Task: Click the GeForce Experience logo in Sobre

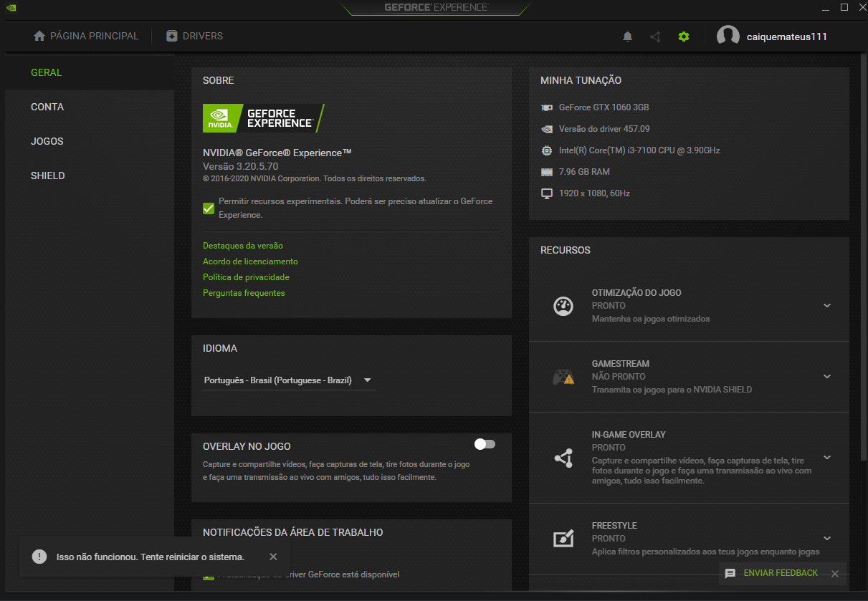Action: point(264,118)
